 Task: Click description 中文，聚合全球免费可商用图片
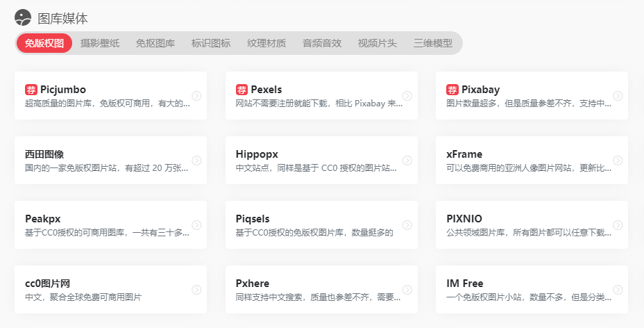83,297
